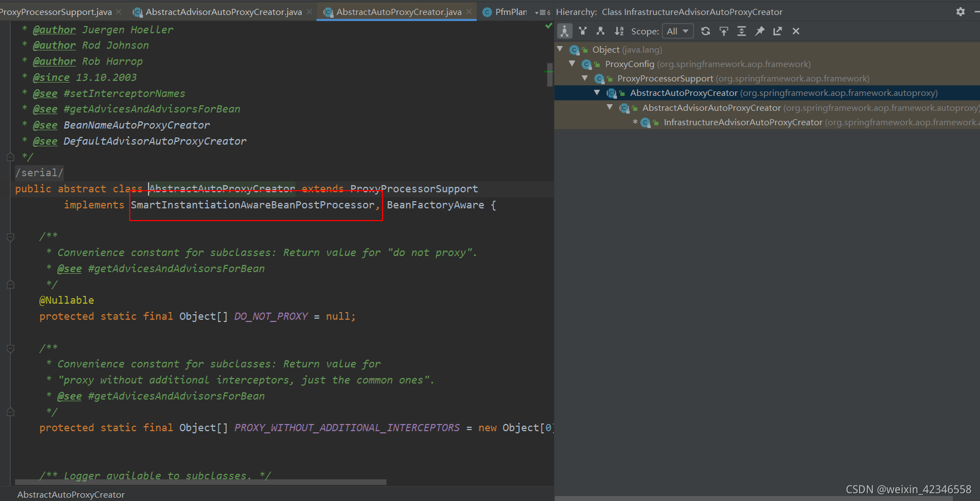Close AbstractAutoProxyCreator.java tab

pyautogui.click(x=469, y=12)
